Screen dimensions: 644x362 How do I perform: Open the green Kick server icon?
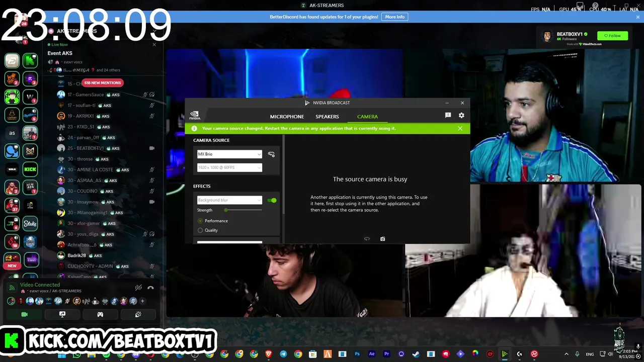coord(30,61)
